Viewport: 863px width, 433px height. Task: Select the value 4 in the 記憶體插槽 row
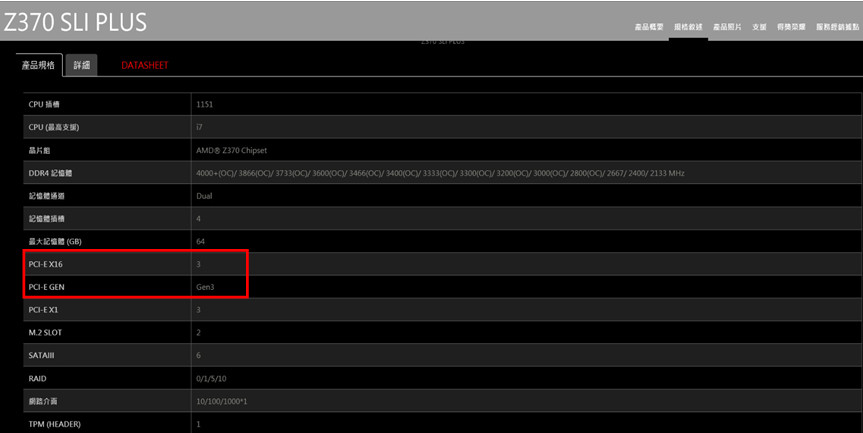[199, 219]
